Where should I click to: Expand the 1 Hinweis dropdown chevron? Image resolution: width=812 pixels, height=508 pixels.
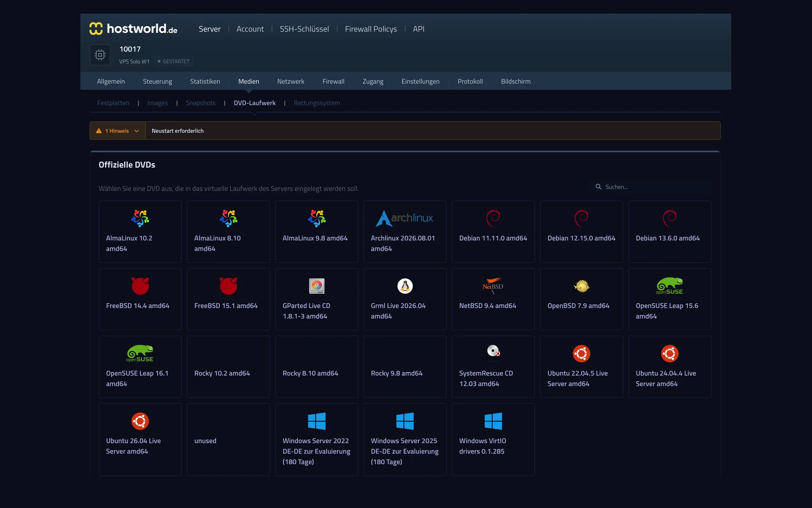click(x=137, y=131)
